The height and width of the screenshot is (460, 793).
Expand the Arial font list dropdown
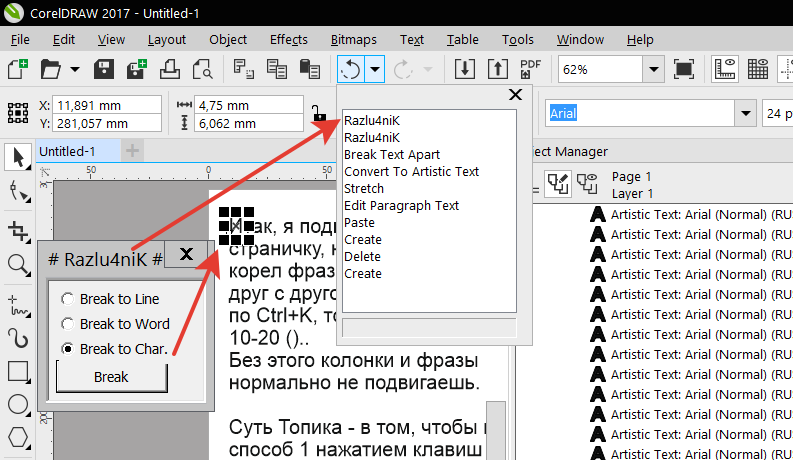tap(745, 114)
